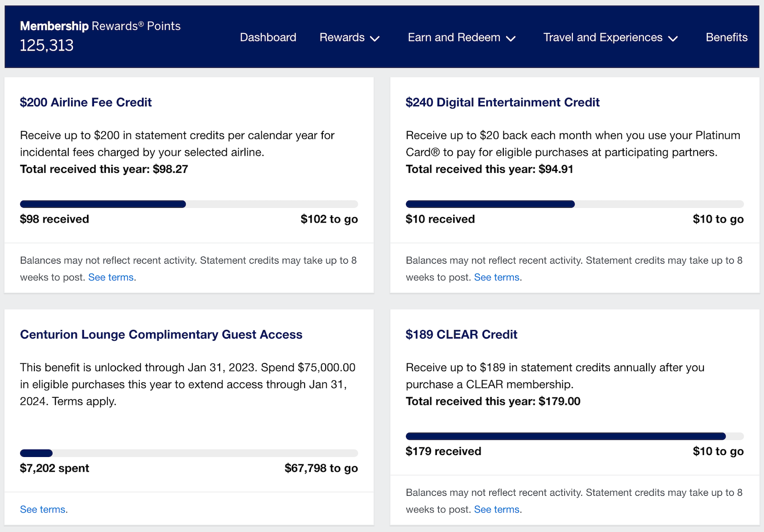Click the CLEAR Credit progress bar

(x=575, y=436)
